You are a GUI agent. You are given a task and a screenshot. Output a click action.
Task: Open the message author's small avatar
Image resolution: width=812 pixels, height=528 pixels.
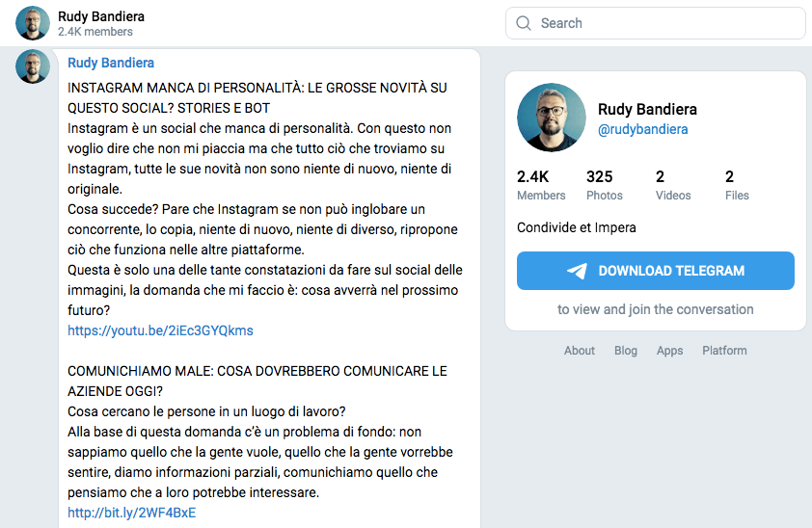pyautogui.click(x=33, y=66)
